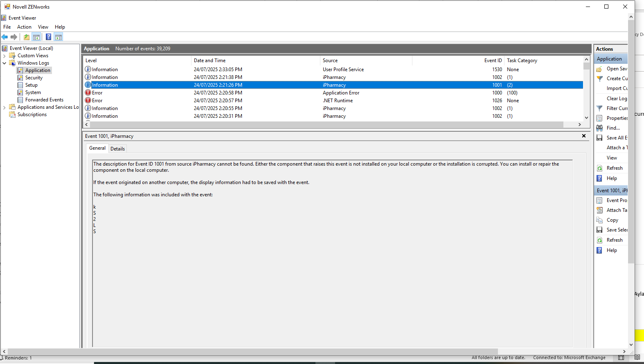Click the System log icon in tree
Screen dimensions: 644x364
coord(20,92)
